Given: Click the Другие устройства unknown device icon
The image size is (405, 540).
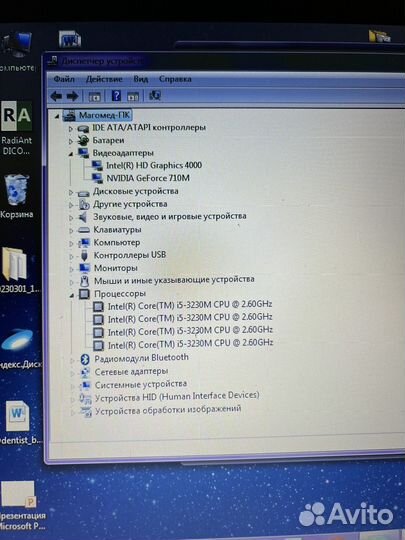Looking at the screenshot, I should click(x=84, y=205).
